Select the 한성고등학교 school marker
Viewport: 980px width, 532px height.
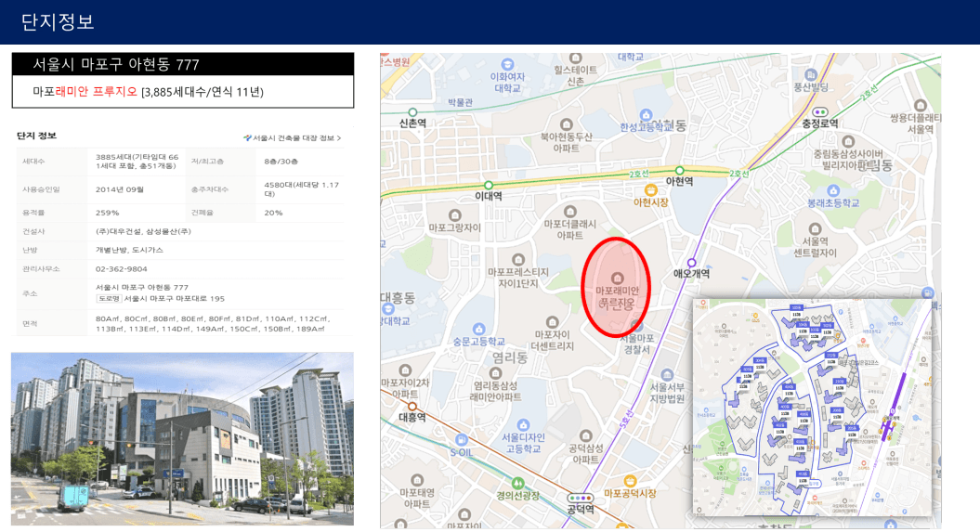(647, 115)
